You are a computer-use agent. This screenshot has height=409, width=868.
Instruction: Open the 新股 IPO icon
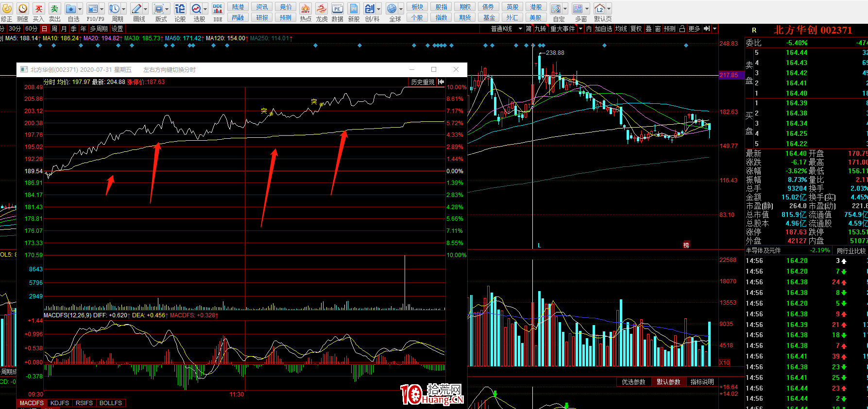click(354, 9)
